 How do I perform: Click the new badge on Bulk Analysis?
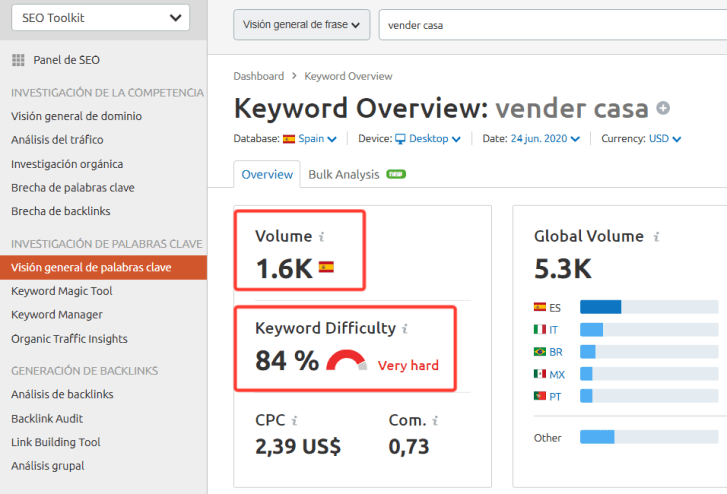point(396,174)
